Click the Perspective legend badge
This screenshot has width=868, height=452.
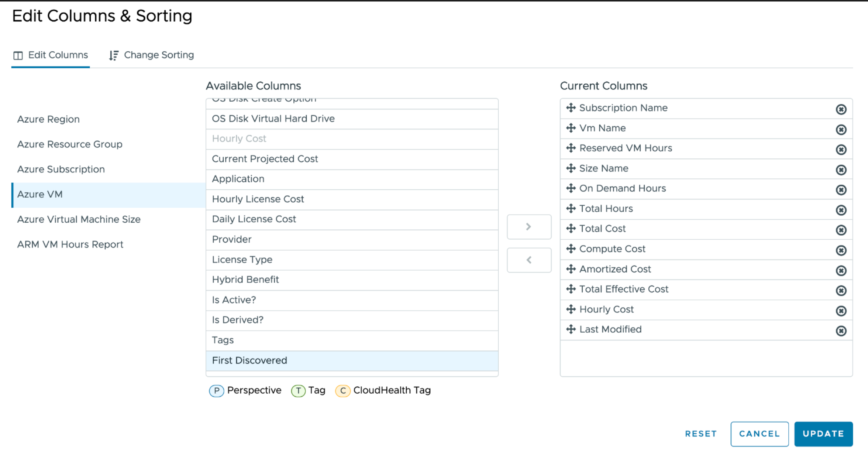(x=217, y=391)
